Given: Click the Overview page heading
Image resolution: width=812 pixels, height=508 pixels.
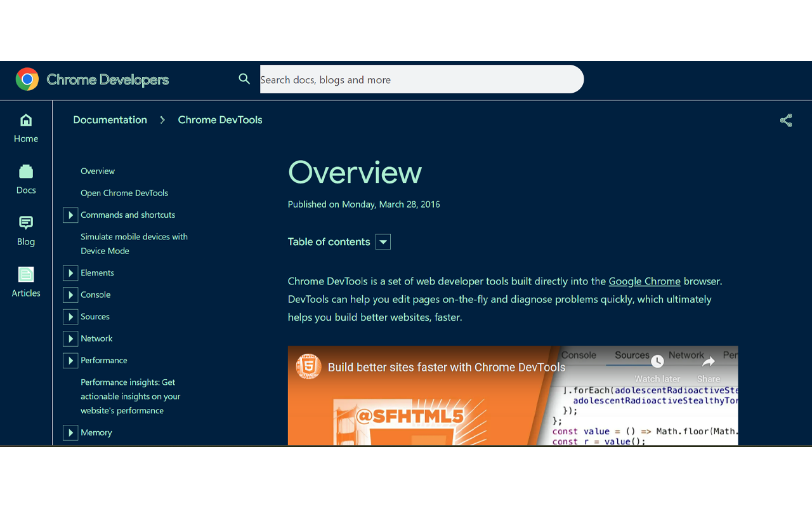Looking at the screenshot, I should tap(355, 172).
